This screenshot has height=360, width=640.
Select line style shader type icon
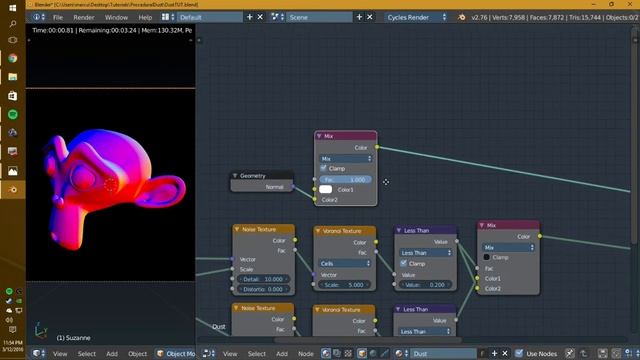pyautogui.click(x=384, y=353)
